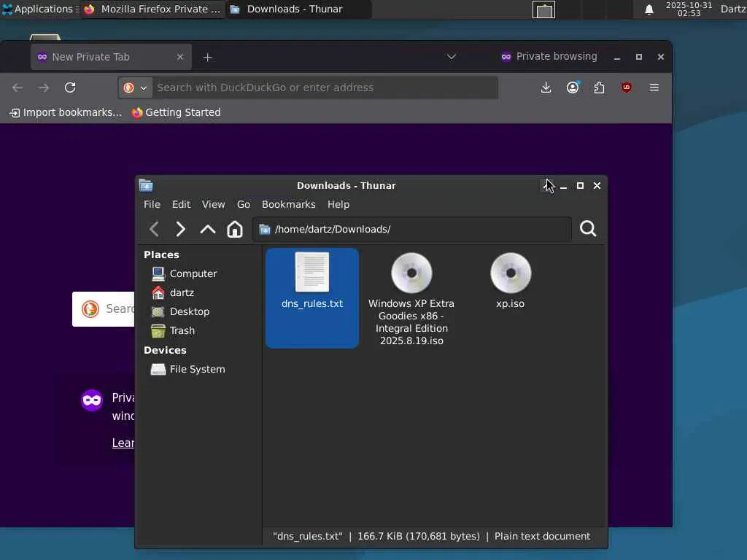
Task: Close the New Private Tab
Action: coord(180,57)
